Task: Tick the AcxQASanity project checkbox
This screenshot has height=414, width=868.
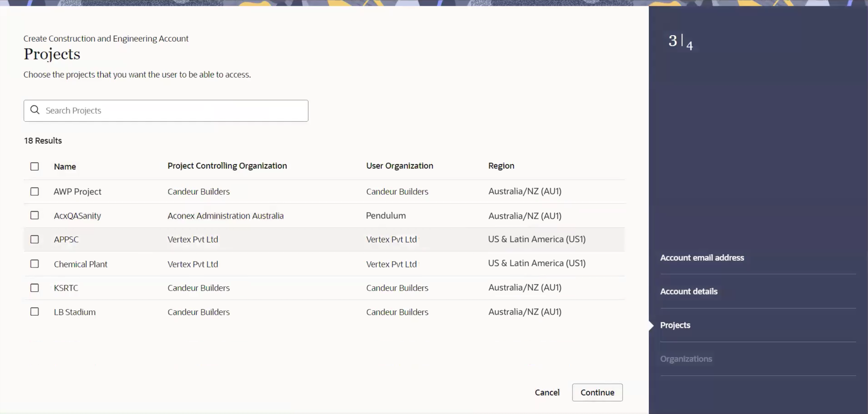Action: pos(35,215)
